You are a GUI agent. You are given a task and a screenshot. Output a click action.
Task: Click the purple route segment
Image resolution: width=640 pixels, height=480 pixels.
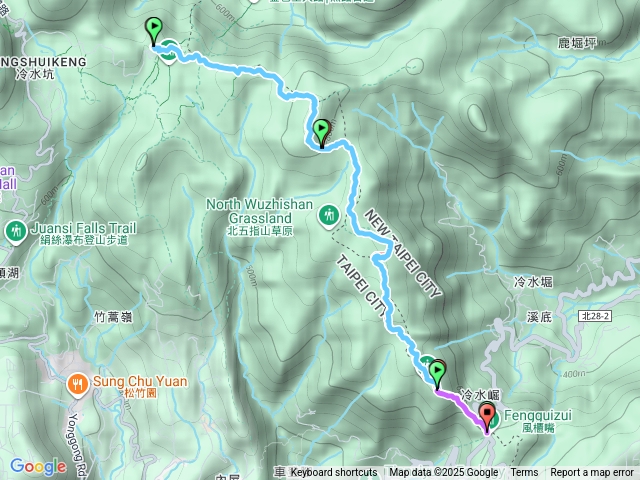click(461, 406)
